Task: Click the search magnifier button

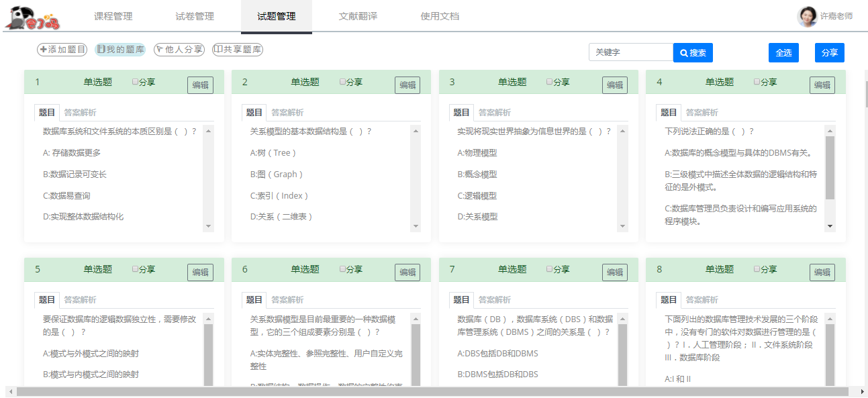Action: (x=693, y=52)
